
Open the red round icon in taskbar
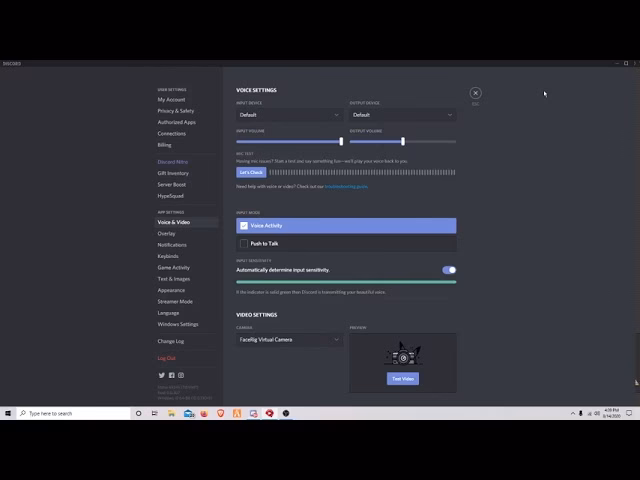coord(269,413)
